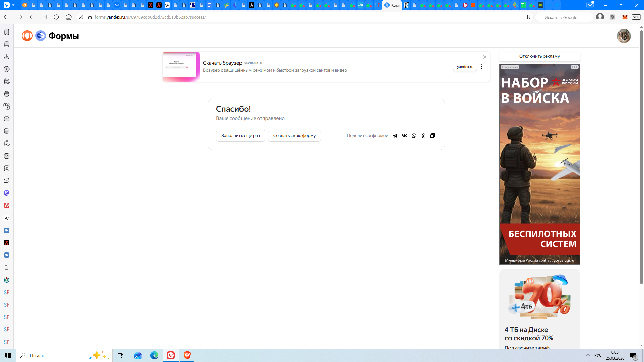
Task: Open three-dot menu on browser ad
Action: pyautogui.click(x=482, y=67)
